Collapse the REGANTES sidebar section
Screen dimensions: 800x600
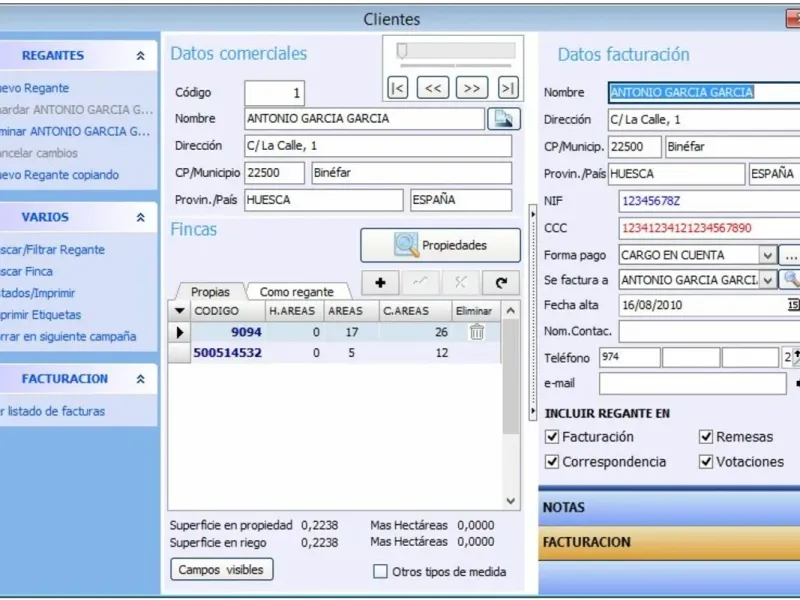[x=140, y=56]
